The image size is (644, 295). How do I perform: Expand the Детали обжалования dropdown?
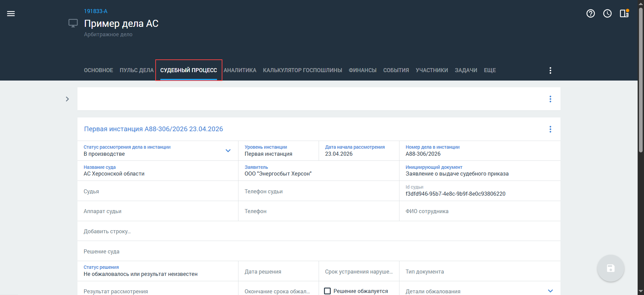click(550, 291)
